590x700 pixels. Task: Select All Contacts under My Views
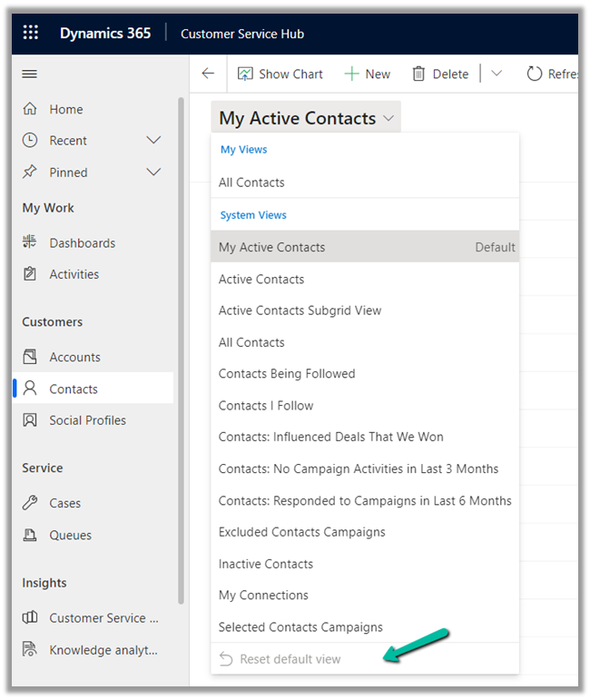click(x=251, y=182)
